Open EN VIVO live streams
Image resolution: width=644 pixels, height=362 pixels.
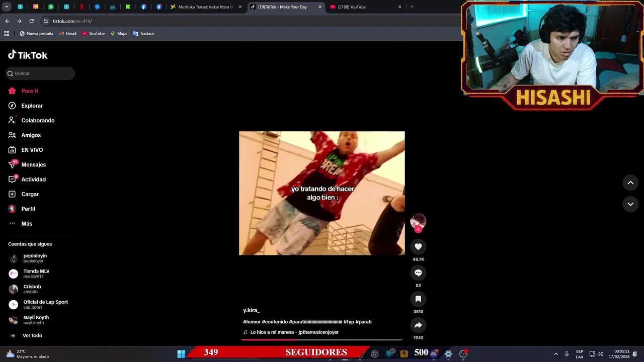coord(26,150)
